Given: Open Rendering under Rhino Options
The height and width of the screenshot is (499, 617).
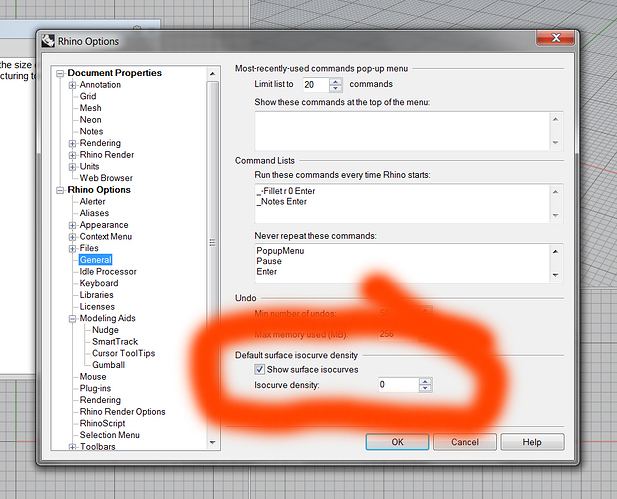Looking at the screenshot, I should [x=100, y=400].
